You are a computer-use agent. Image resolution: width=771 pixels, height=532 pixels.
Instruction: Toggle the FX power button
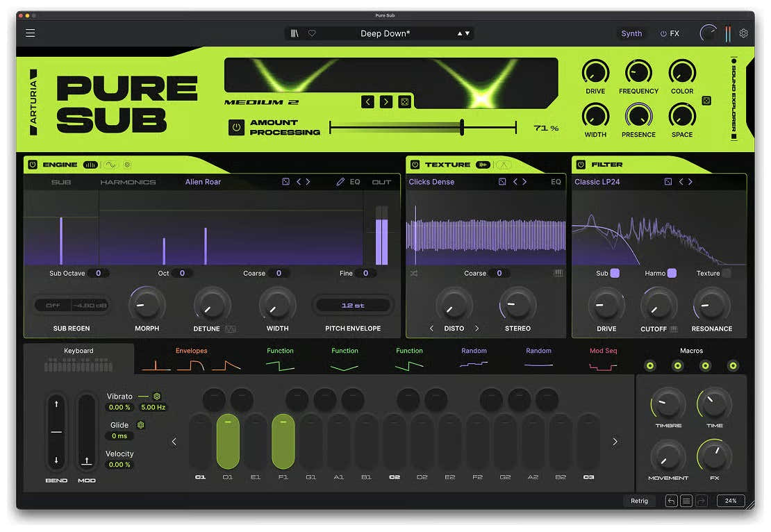click(x=663, y=33)
